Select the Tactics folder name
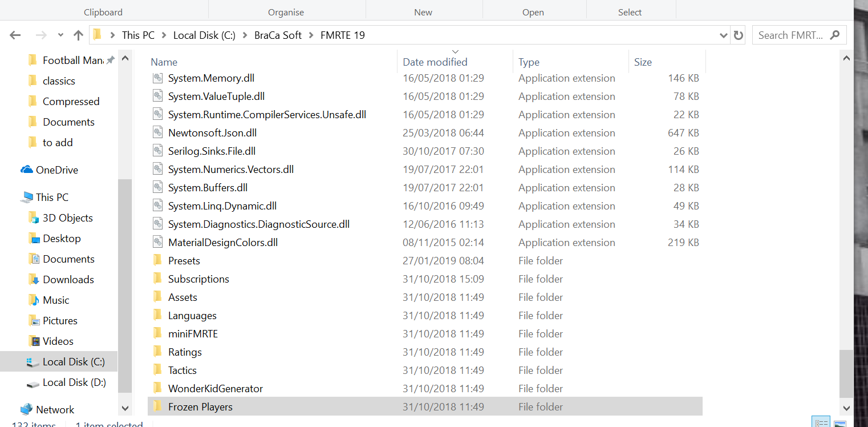The image size is (868, 427). click(182, 370)
